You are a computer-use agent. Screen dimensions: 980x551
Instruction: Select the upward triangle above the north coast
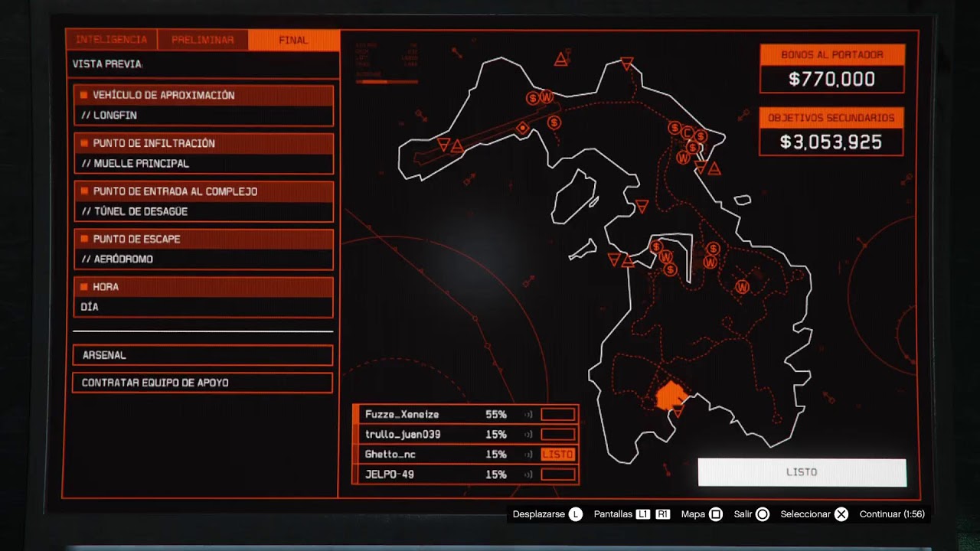point(560,58)
